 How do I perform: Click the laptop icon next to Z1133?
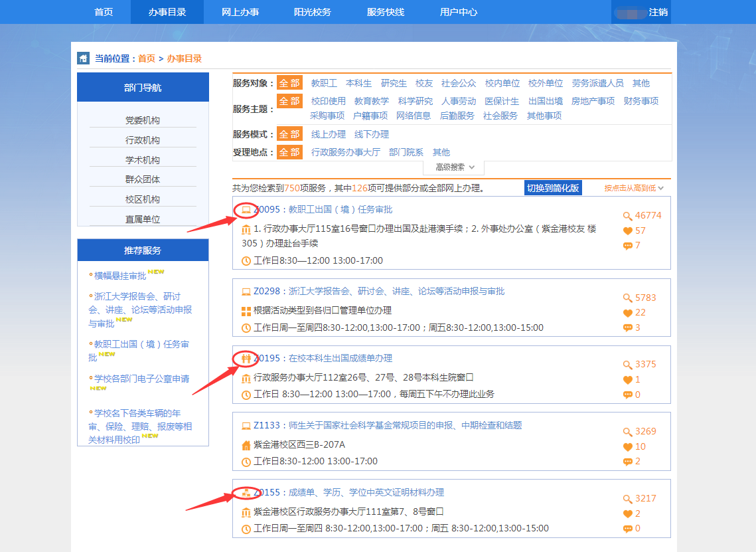click(246, 426)
